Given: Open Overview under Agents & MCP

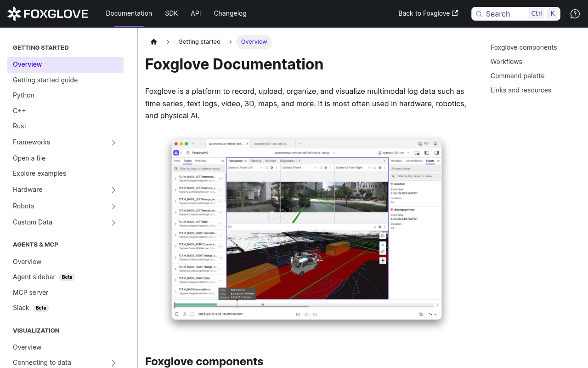Looking at the screenshot, I should pos(65,262).
